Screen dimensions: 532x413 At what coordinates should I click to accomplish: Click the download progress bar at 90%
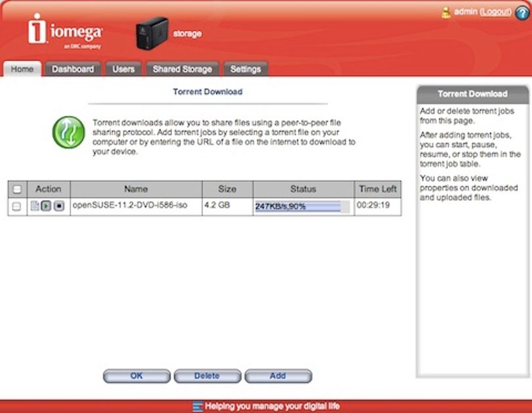(302, 206)
